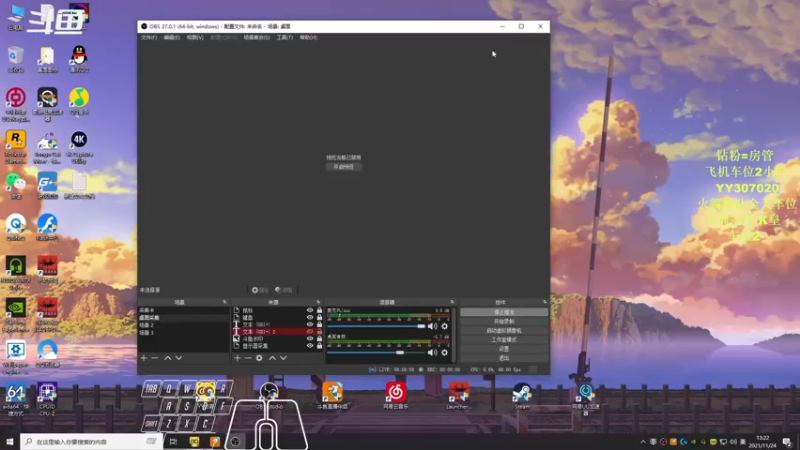Open OBS Studio desktop shortcut
The image size is (800, 450).
click(x=269, y=396)
